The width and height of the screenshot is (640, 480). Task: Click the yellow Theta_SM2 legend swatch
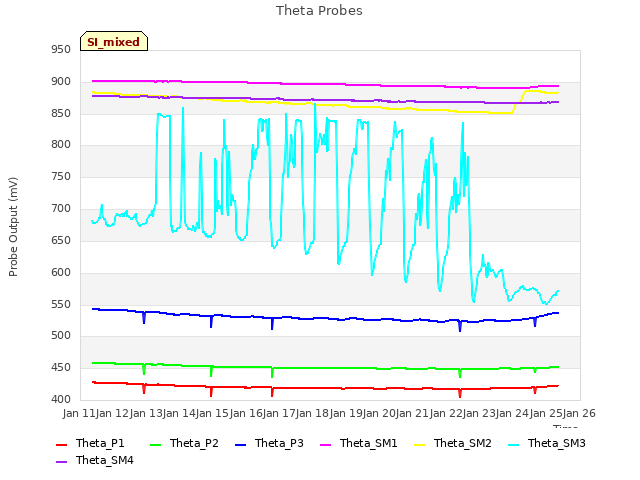tap(419, 444)
